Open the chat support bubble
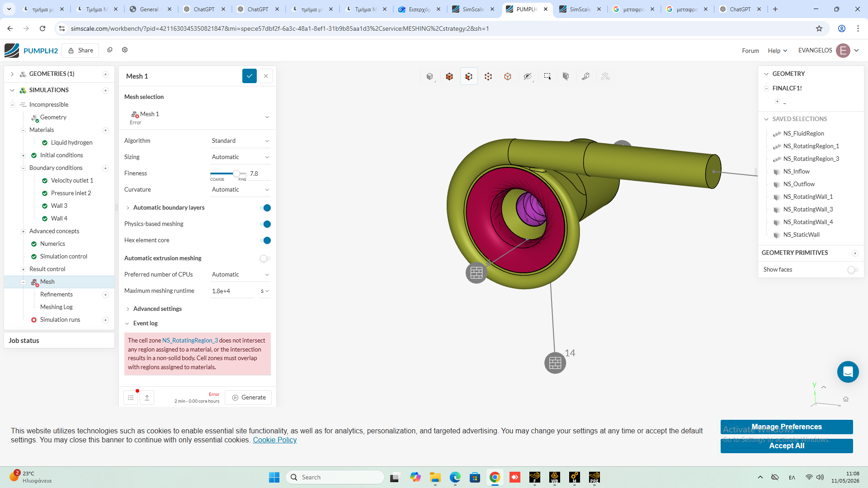Image resolution: width=868 pixels, height=488 pixels. (848, 372)
